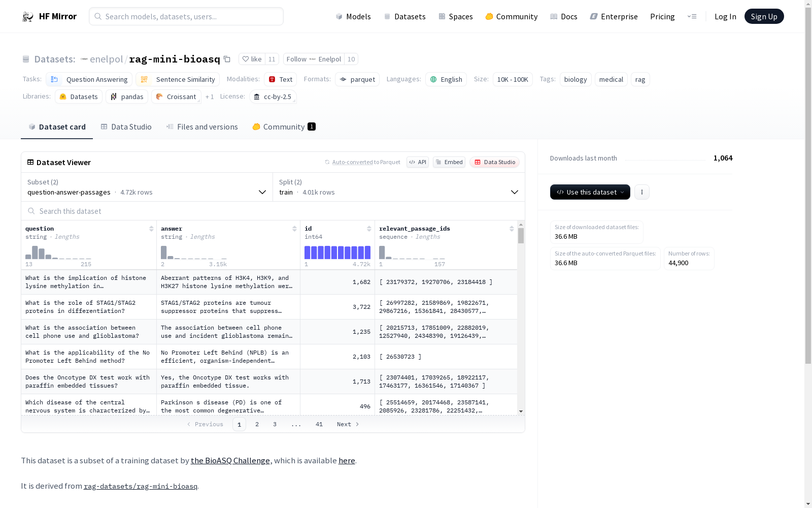Go to page 2 of dataset rows
Screen dimensions: 812x508
click(257, 424)
